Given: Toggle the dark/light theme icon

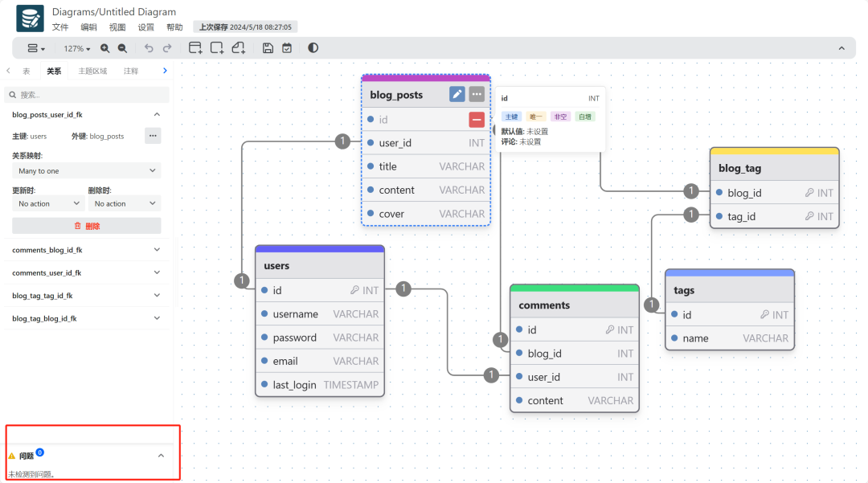Looking at the screenshot, I should click(313, 48).
